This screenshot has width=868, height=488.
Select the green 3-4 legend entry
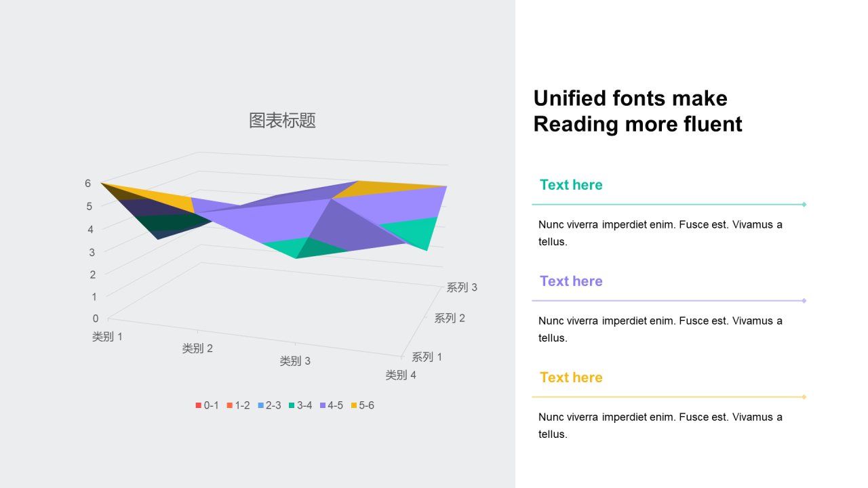point(300,405)
